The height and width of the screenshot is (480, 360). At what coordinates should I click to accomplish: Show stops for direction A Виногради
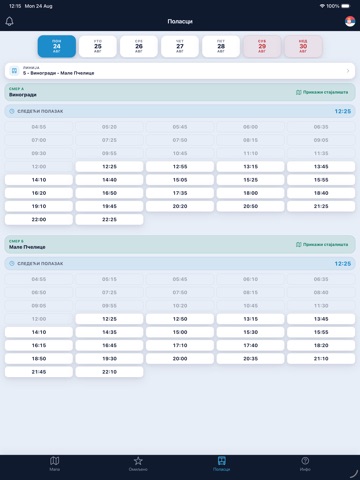[x=322, y=92]
